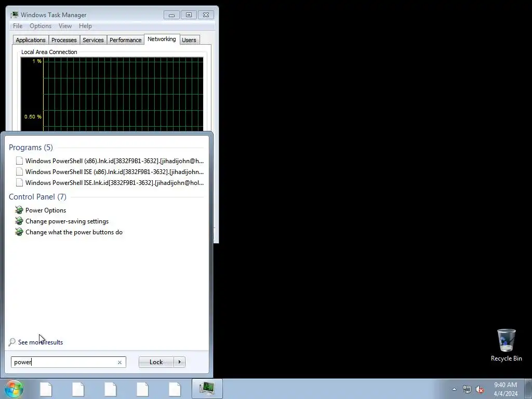Click the magnifier icon beside See more results
532x399 pixels.
click(12, 342)
